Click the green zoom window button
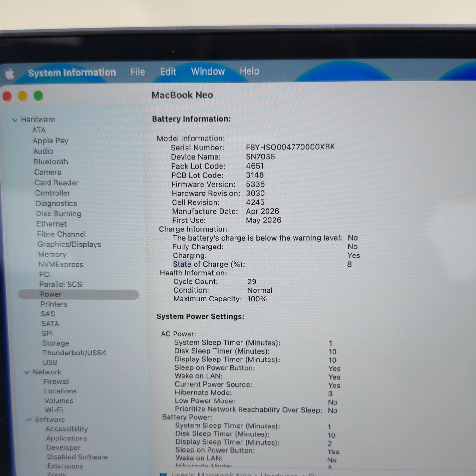The width and height of the screenshot is (476, 476). 38,96
